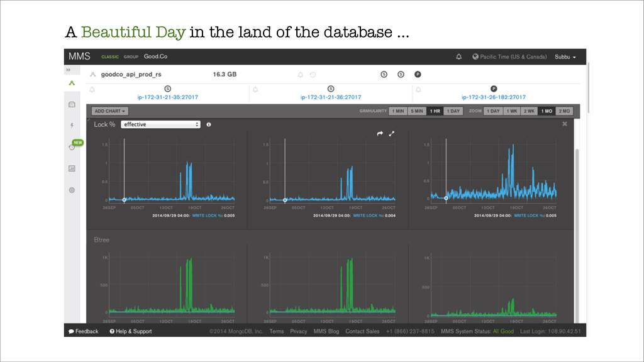The height and width of the screenshot is (362, 644).
Task: Click primary badge above ip-172-31-26-182
Action: pyautogui.click(x=494, y=89)
